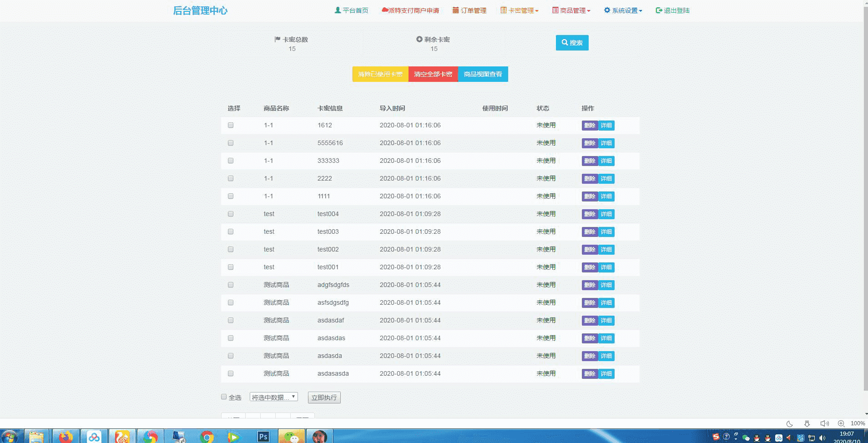Click the browser download icon in status bar
The height and width of the screenshot is (443, 868).
click(807, 423)
